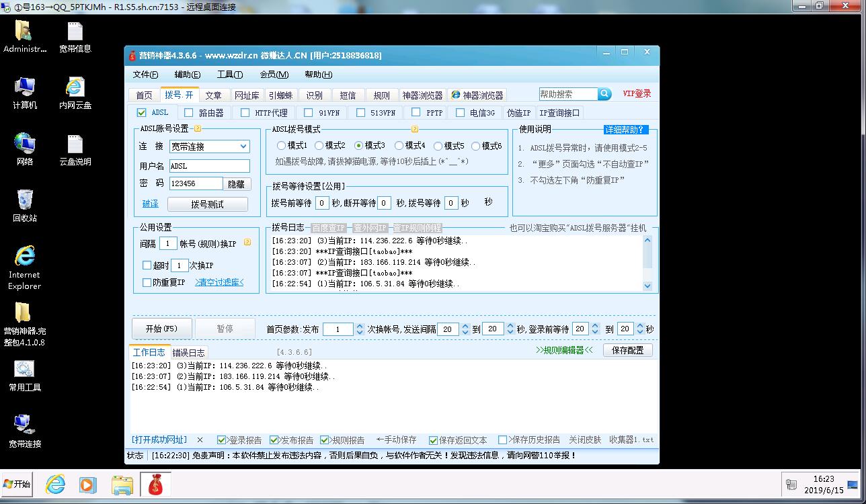This screenshot has height=504, width=866.
Task: Click the help icon beside 帐号(规则)换IP
Action: tap(247, 243)
